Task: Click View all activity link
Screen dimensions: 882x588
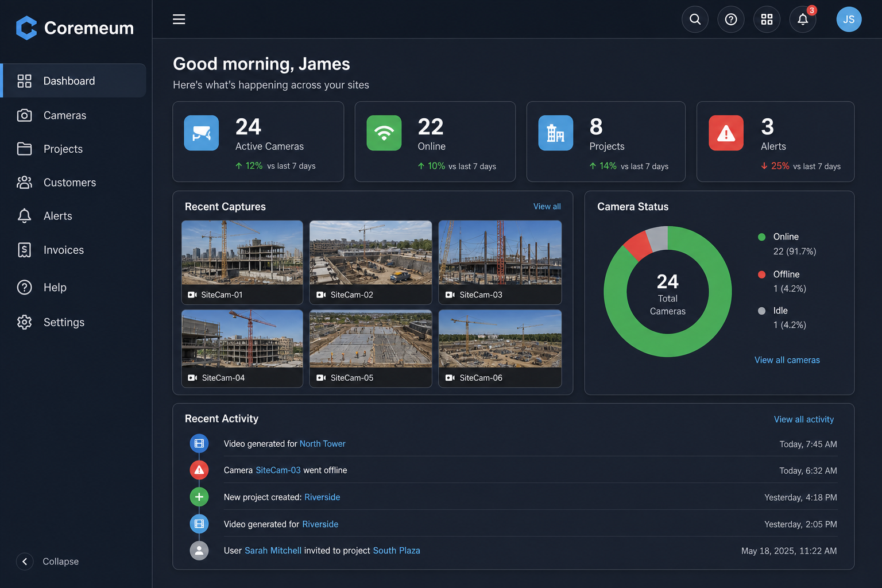Action: click(803, 419)
